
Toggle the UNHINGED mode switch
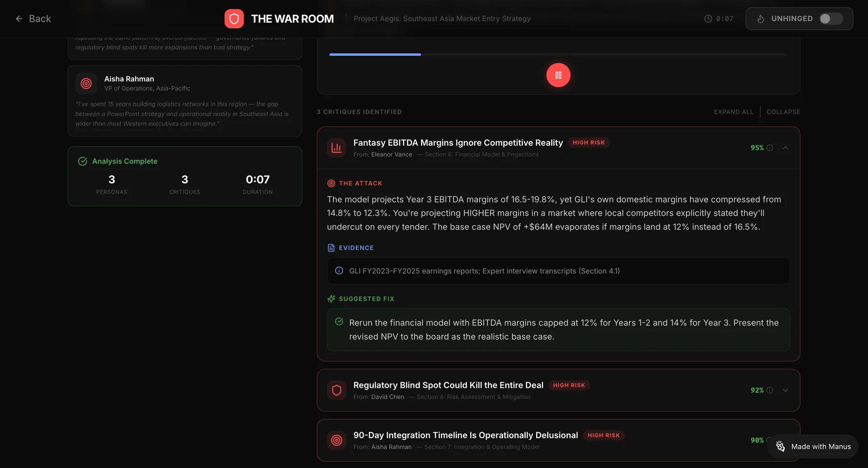(831, 19)
